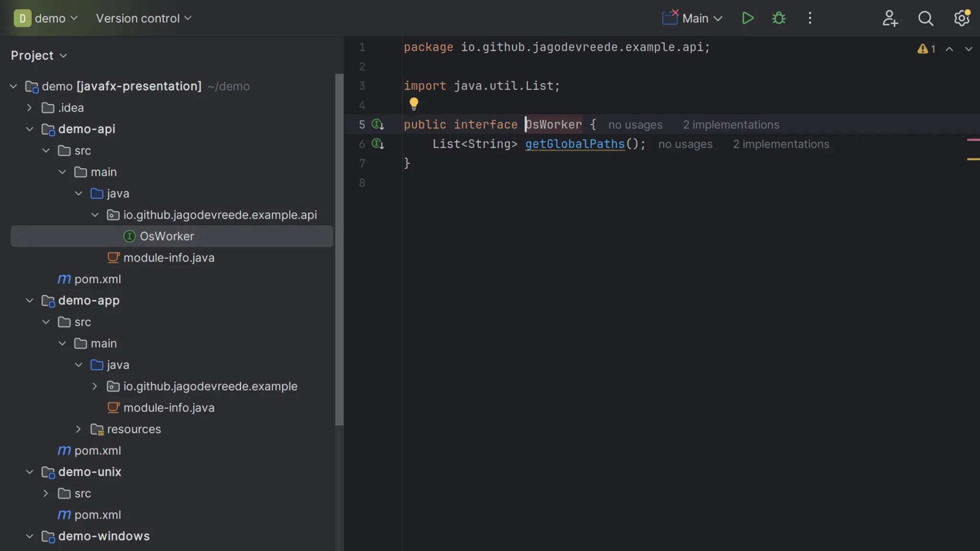The image size is (980, 551).
Task: Expand the .idea folder
Action: click(x=30, y=108)
